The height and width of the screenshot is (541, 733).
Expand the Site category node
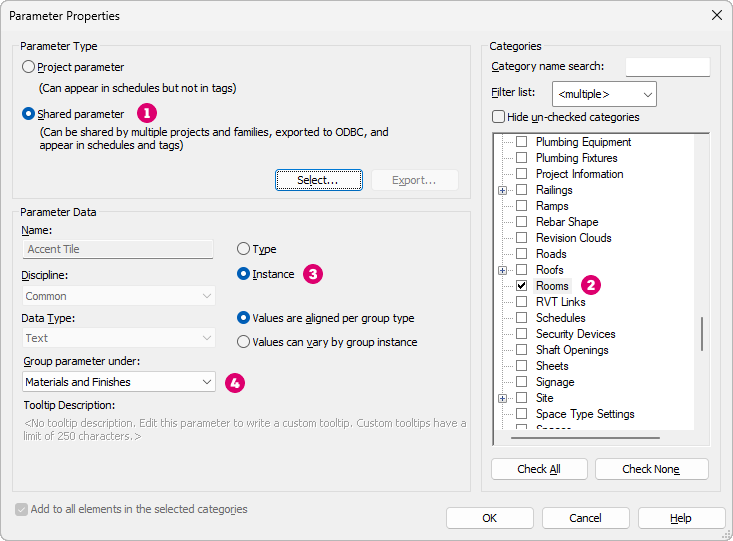pyautogui.click(x=503, y=398)
